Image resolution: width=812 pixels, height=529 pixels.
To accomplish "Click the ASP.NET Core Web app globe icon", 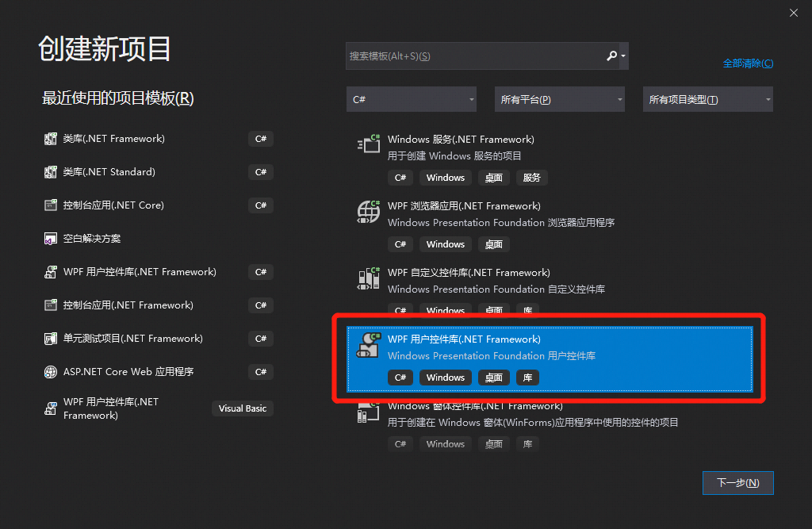I will point(50,371).
